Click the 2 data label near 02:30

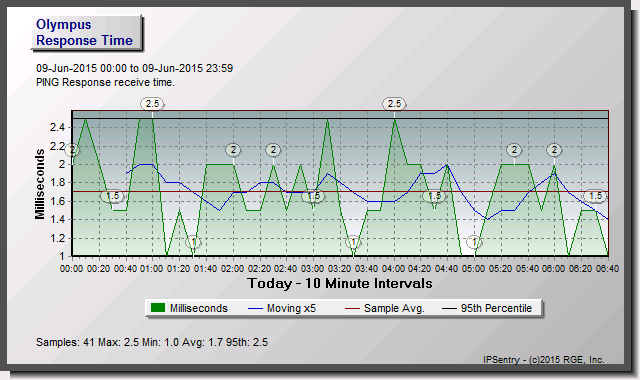tap(273, 150)
